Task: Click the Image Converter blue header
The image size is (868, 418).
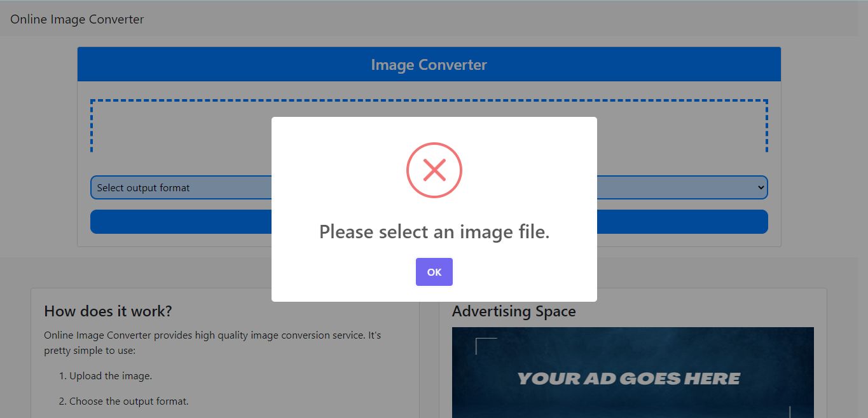Action: coord(429,64)
